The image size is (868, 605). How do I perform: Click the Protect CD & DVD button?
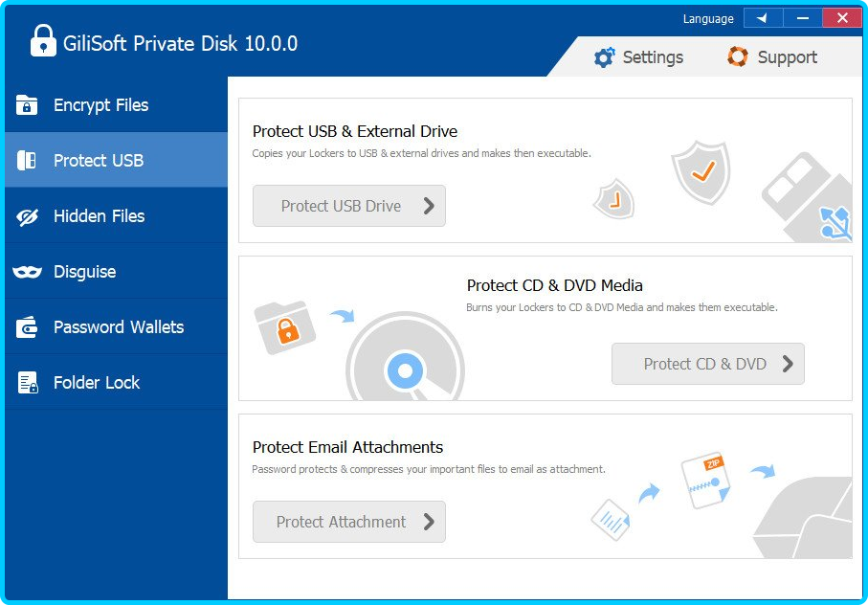pos(708,364)
